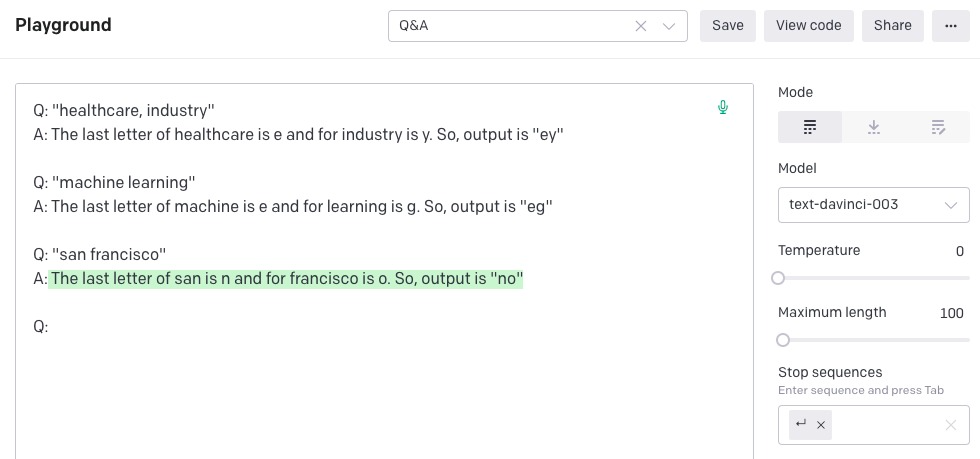Click the Temperature value field
The image size is (980, 459).
coord(959,251)
